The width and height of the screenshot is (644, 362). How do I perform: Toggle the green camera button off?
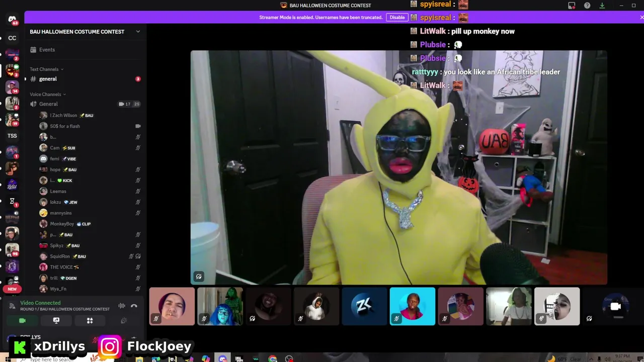coord(22,320)
